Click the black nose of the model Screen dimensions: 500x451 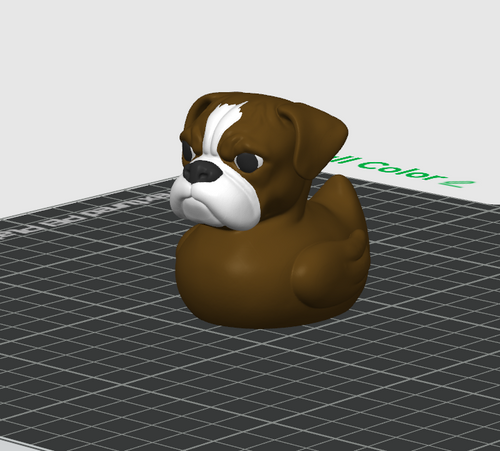pyautogui.click(x=202, y=171)
